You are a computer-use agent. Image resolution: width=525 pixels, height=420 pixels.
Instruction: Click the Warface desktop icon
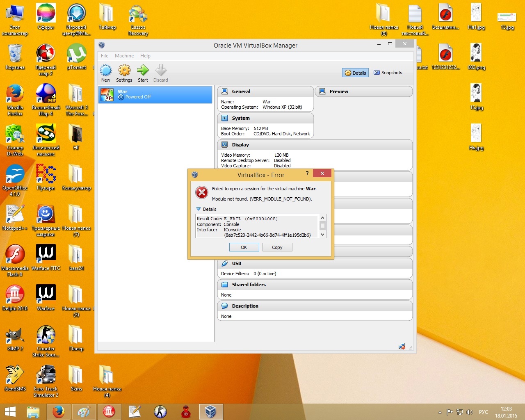tap(46, 298)
